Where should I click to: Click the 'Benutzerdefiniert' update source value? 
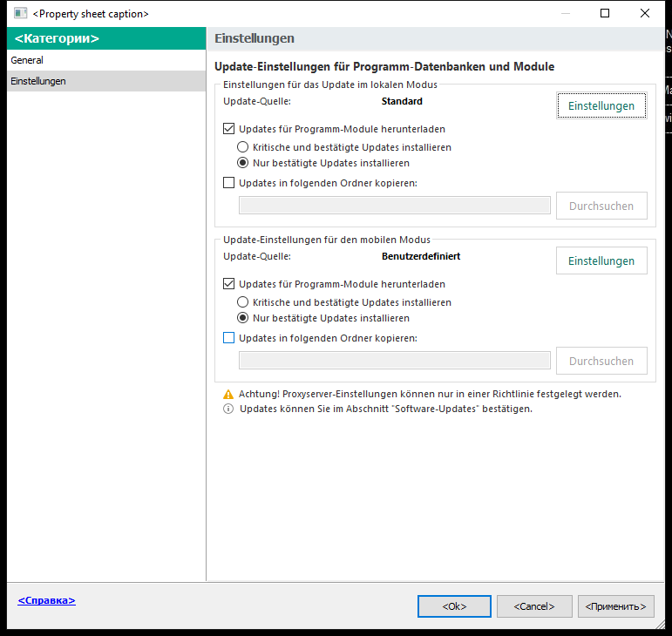[x=421, y=256]
